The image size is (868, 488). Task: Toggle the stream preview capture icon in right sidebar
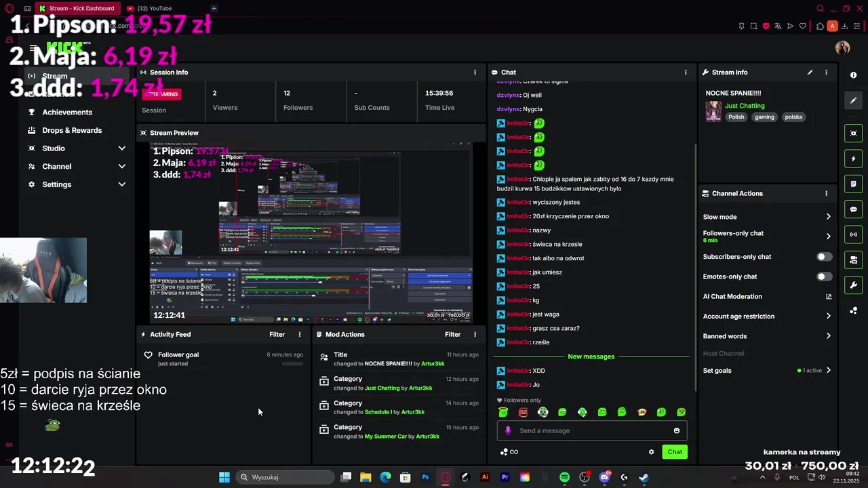(x=854, y=134)
